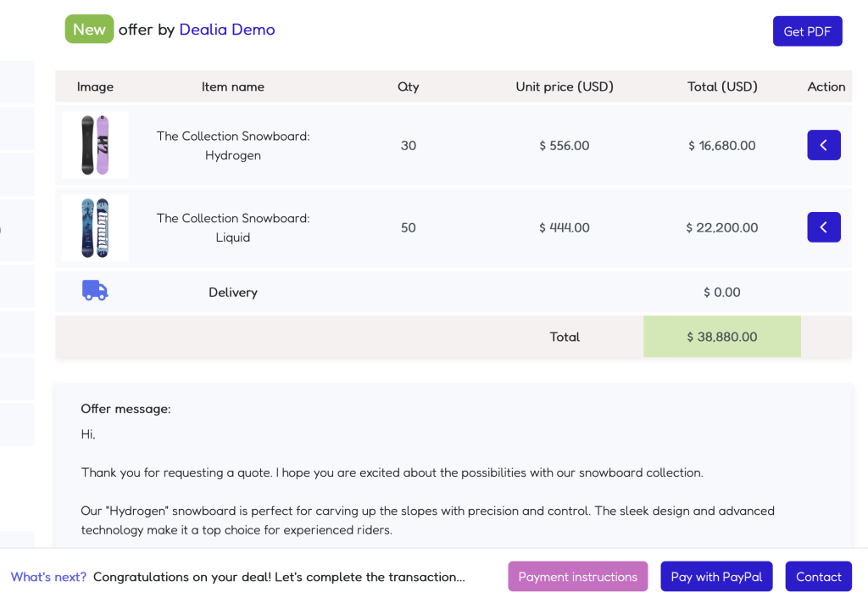Open the Liquid snowboard thumbnail image
The height and width of the screenshot is (609, 868).
tap(95, 228)
